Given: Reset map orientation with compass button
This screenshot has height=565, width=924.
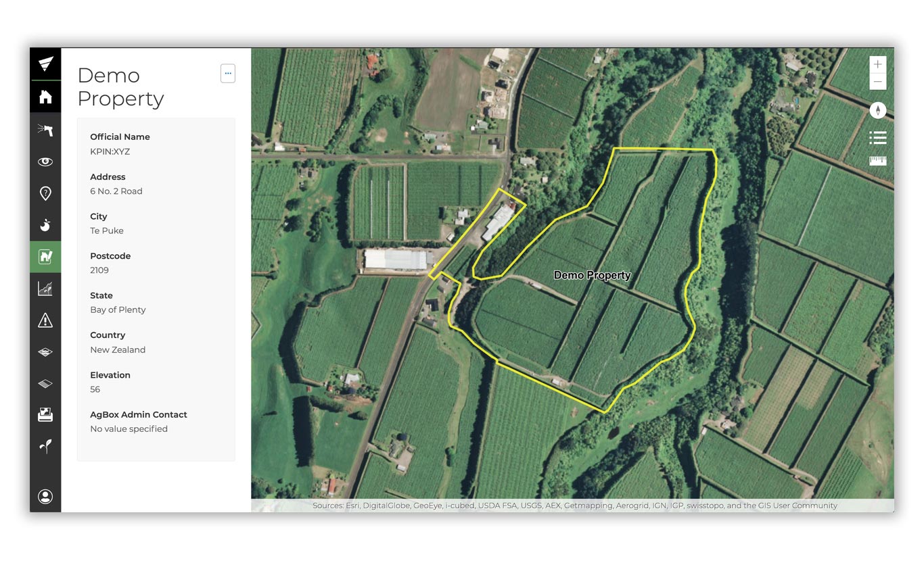Looking at the screenshot, I should [877, 110].
